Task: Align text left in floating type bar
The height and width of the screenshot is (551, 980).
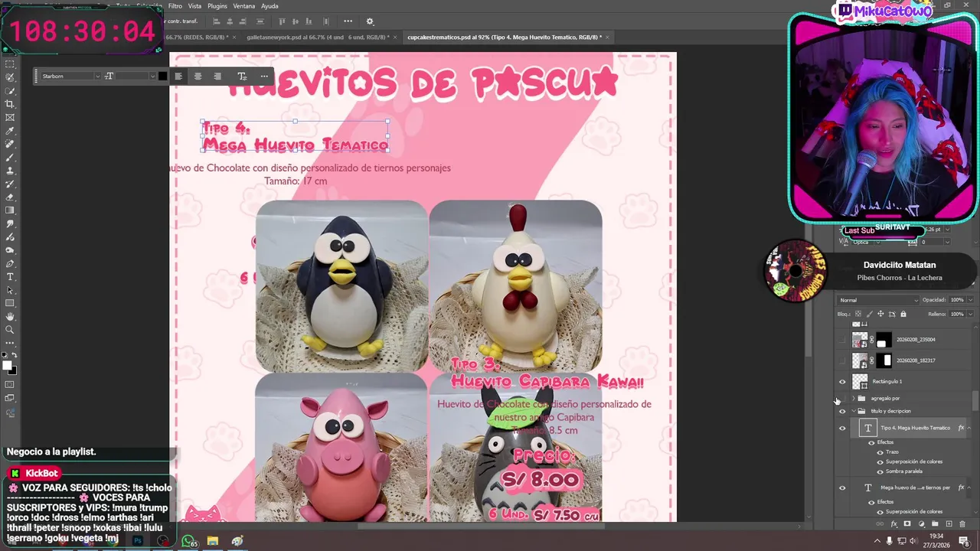Action: click(178, 76)
